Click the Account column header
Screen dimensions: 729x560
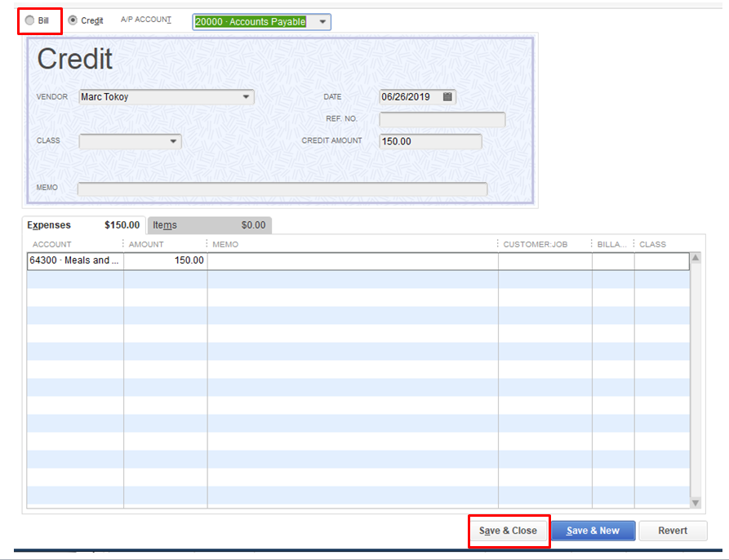tap(51, 244)
